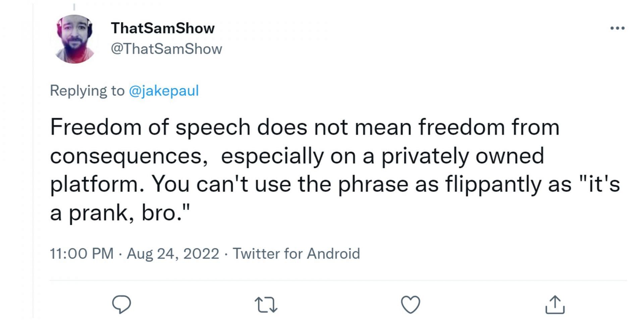Like the tweet with the heart icon
Viewport: 644px width, 322px height.
[411, 304]
